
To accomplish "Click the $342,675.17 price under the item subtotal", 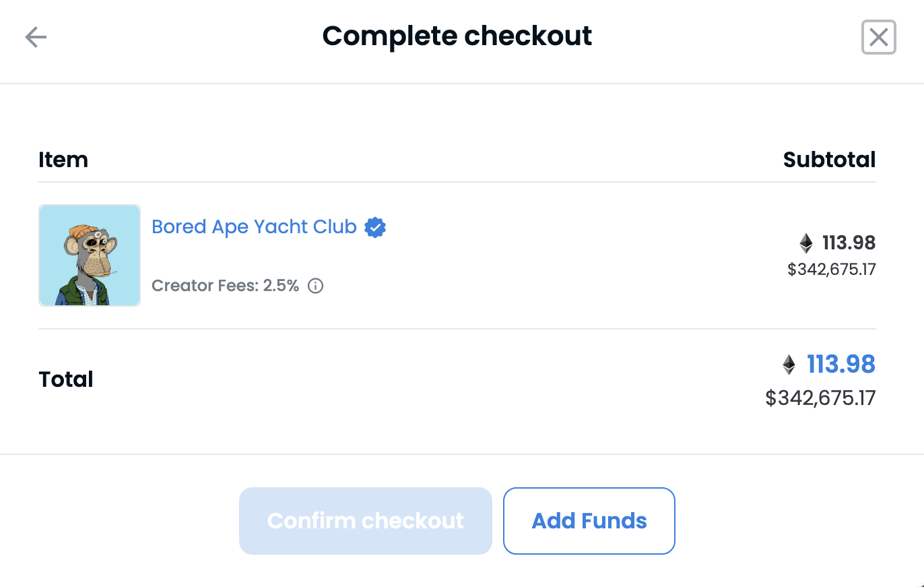I will pyautogui.click(x=831, y=270).
